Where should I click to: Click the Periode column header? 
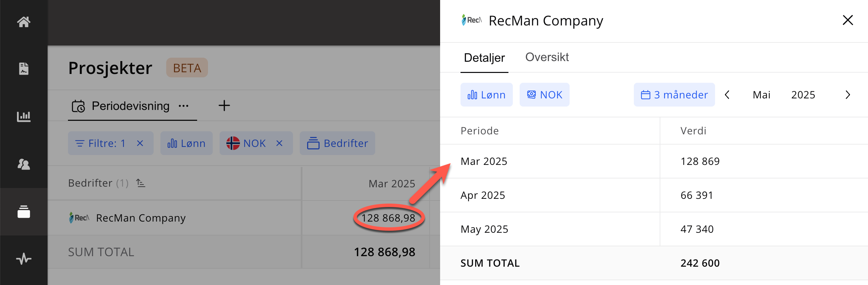tap(480, 131)
